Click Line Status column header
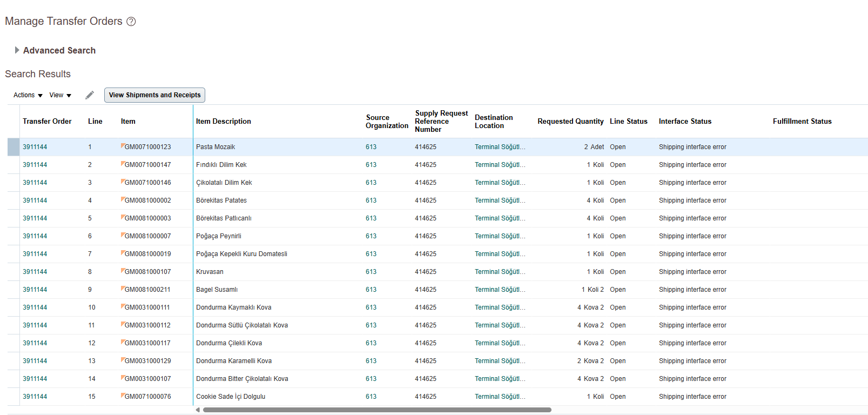The width and height of the screenshot is (868, 415). coord(629,122)
